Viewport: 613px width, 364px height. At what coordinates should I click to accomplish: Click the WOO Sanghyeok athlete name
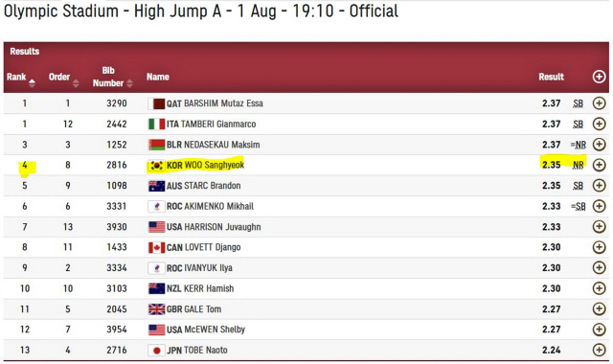[x=215, y=165]
